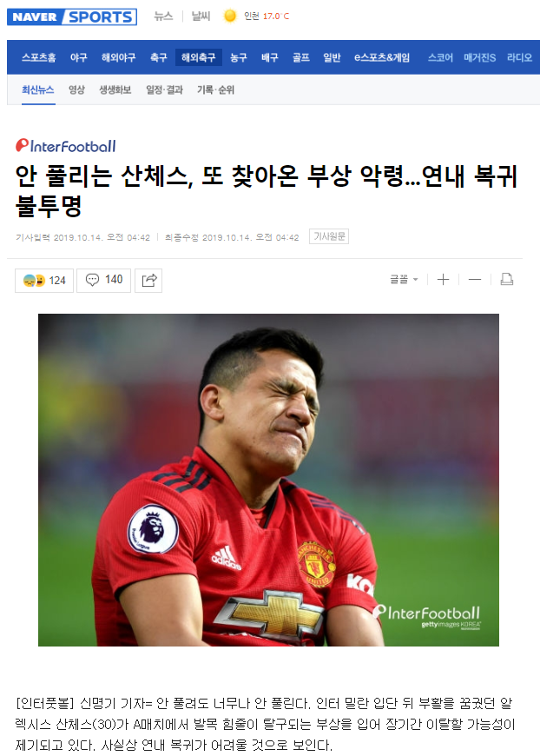Select the e스포츠&게임 menu item

tap(382, 57)
